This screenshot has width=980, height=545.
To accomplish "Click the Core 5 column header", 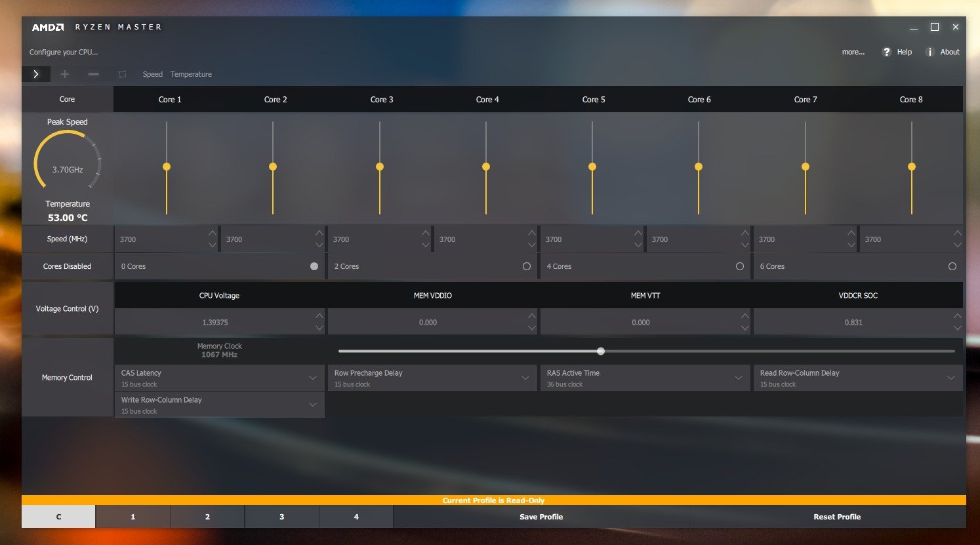I will pyautogui.click(x=594, y=100).
